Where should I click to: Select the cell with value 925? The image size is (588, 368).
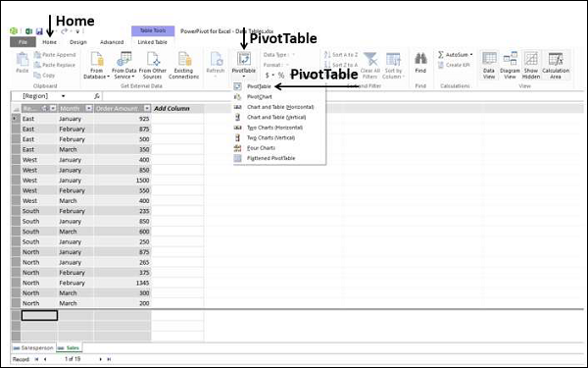click(x=122, y=119)
